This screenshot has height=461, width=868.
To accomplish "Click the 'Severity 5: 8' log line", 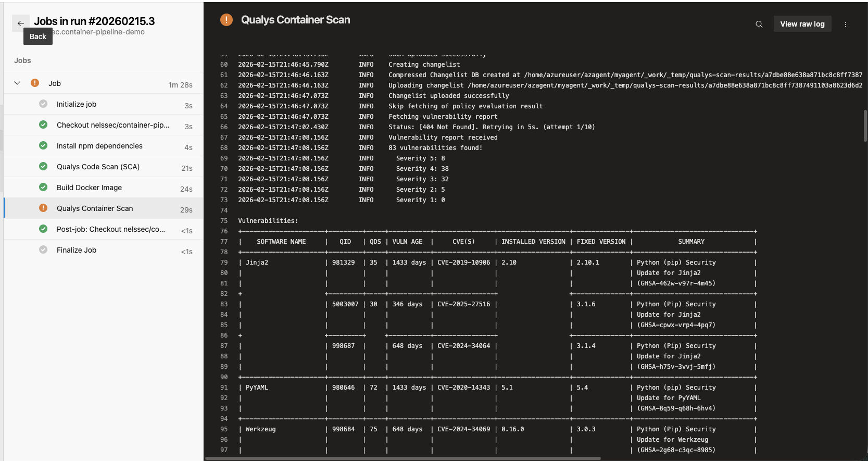I will click(420, 158).
